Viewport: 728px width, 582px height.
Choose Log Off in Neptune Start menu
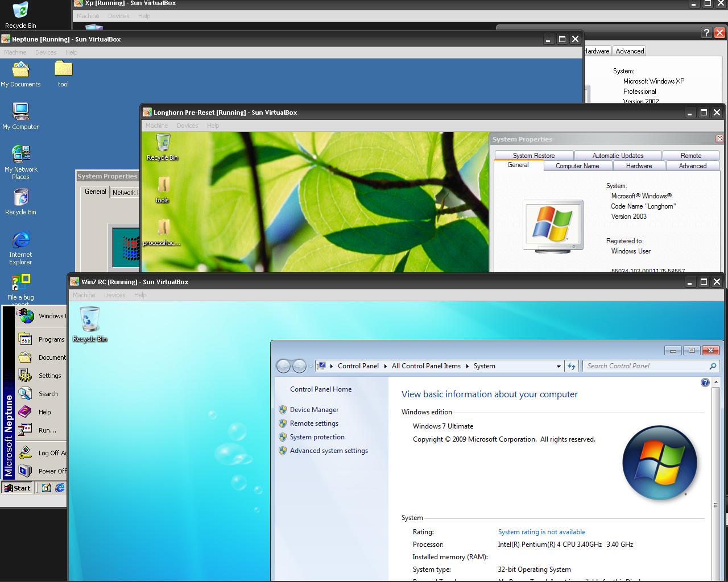(42, 453)
